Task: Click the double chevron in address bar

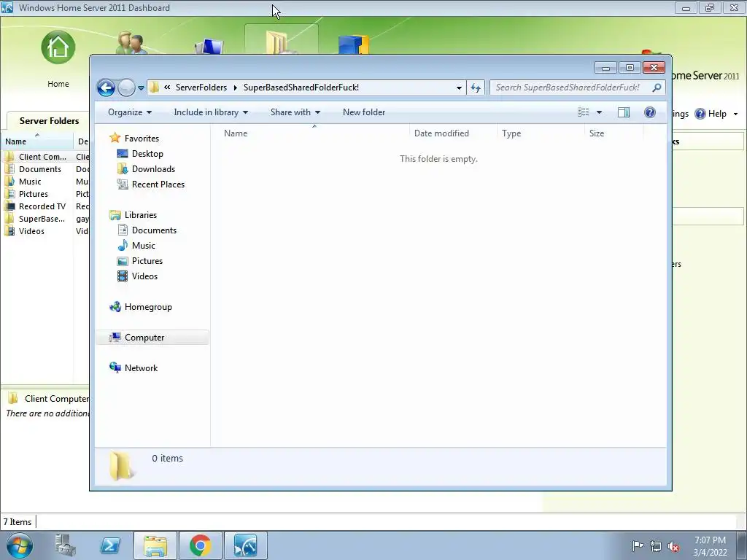Action: (x=167, y=87)
